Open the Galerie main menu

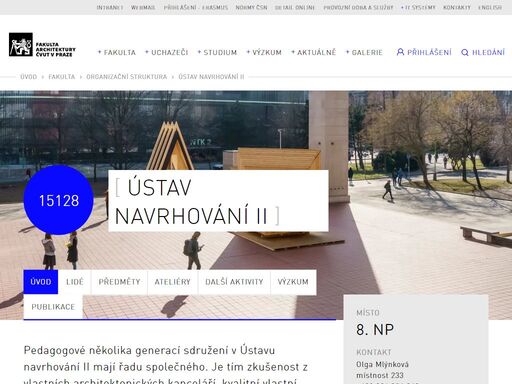click(x=364, y=52)
